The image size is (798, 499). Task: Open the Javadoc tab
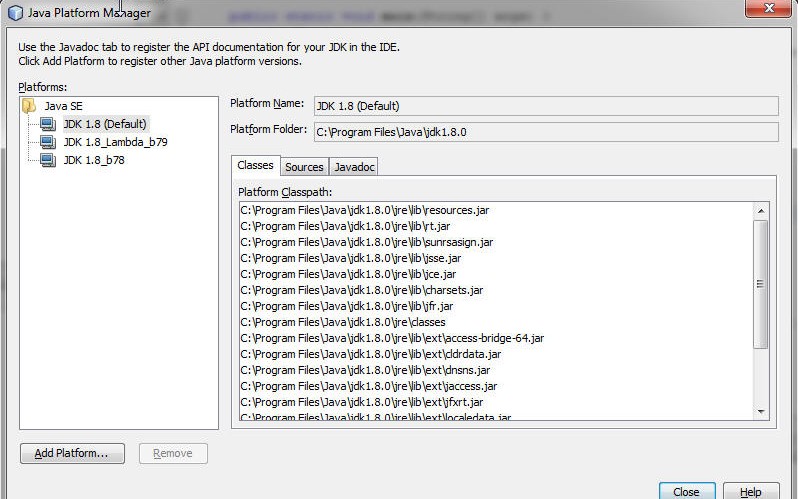click(354, 167)
